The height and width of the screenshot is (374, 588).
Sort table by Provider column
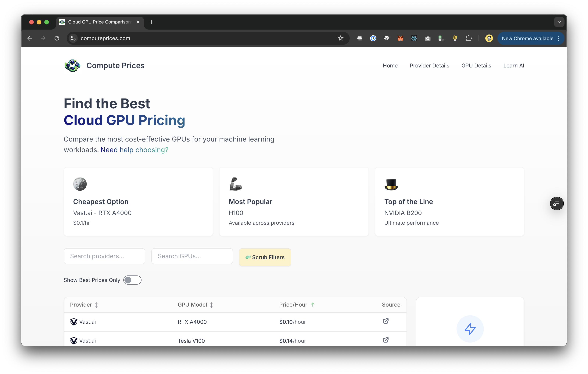pyautogui.click(x=84, y=305)
